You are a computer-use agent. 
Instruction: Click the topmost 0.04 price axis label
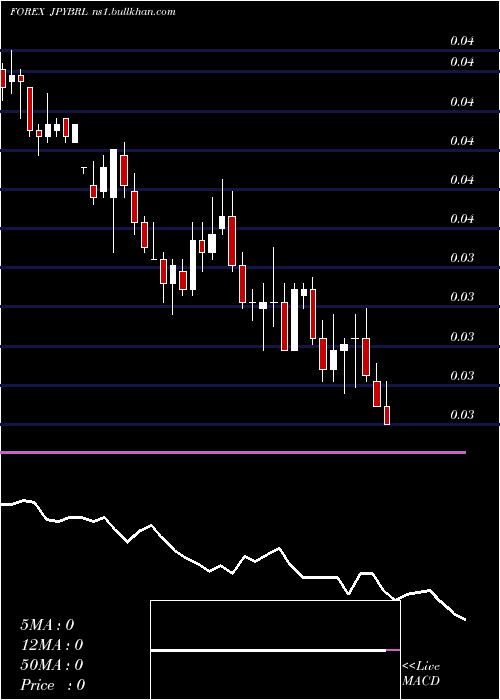point(462,41)
